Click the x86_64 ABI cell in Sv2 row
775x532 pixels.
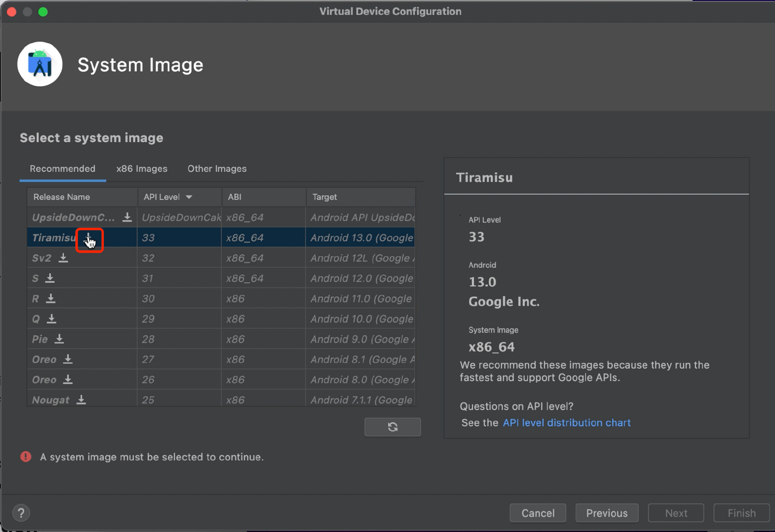tap(264, 258)
